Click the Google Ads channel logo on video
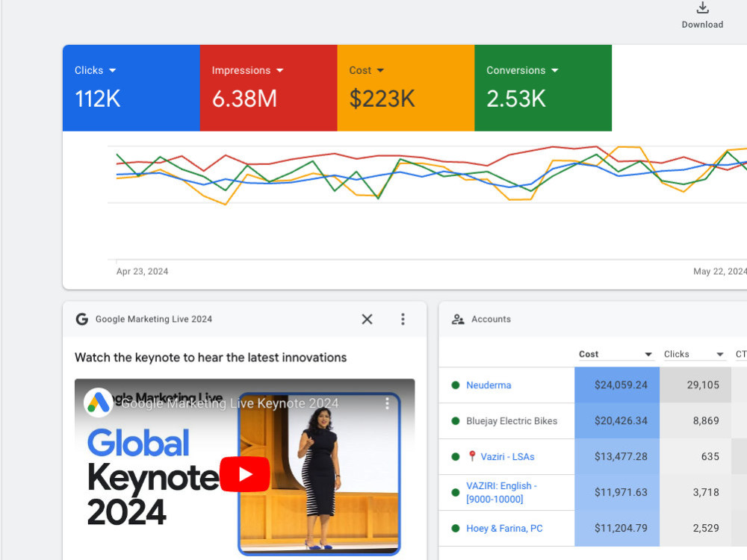This screenshot has width=747, height=560. point(98,402)
